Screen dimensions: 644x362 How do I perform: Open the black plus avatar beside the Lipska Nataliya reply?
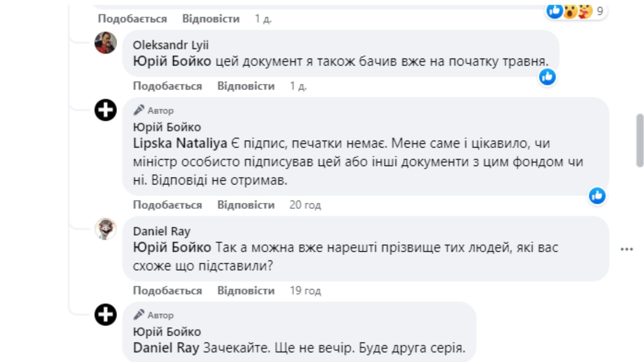coord(106,110)
